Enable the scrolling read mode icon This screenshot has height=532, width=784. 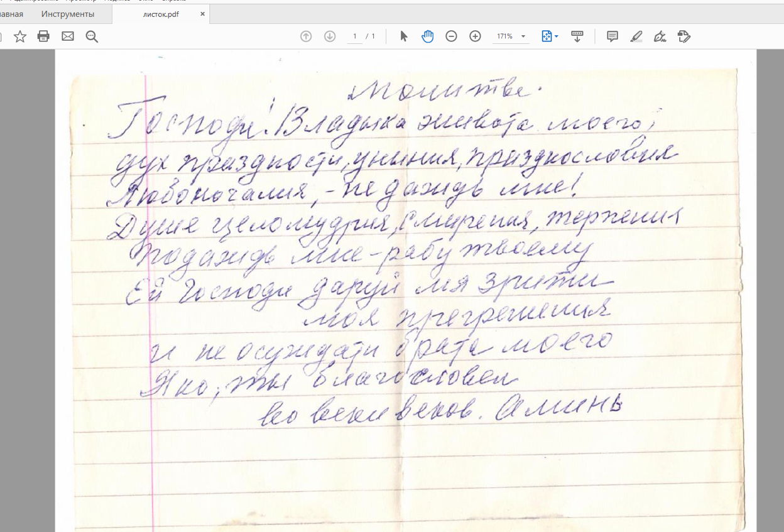tap(577, 36)
